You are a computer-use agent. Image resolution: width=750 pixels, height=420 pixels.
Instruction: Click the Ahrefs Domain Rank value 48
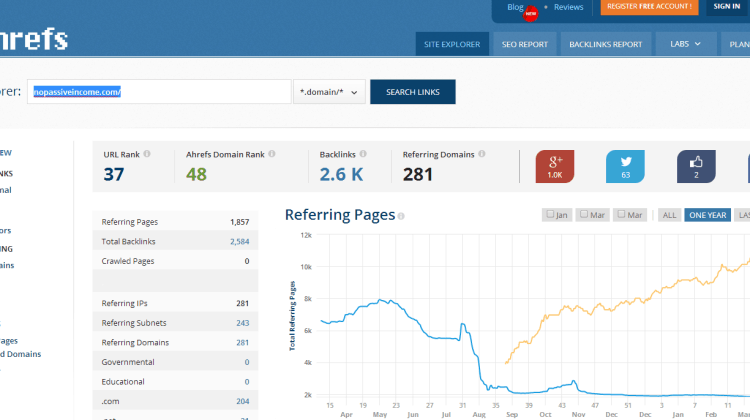(197, 175)
